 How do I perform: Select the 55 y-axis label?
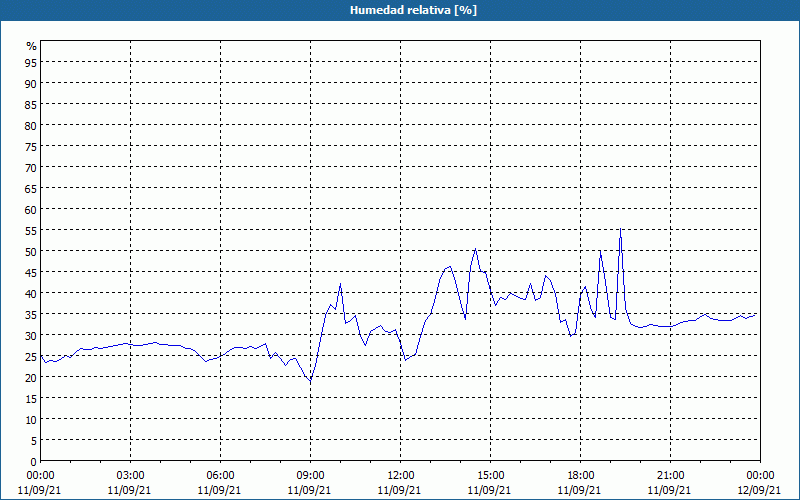pyautogui.click(x=31, y=231)
